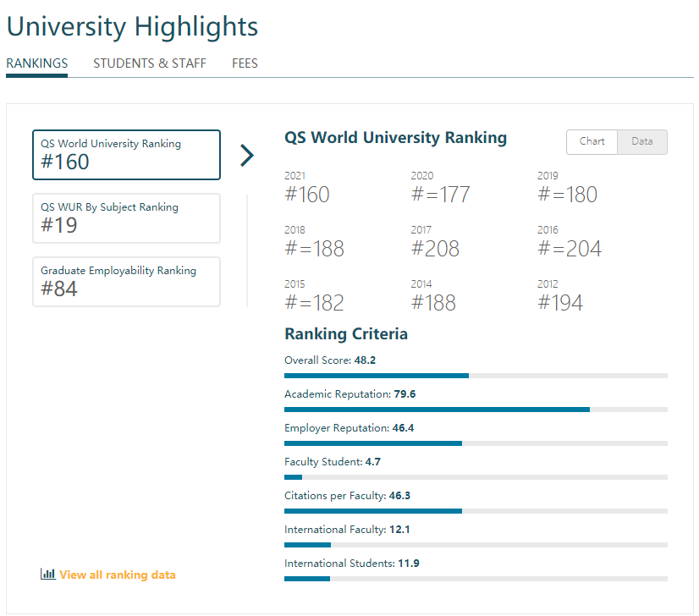
Task: Click the International Faculty progress bar
Action: pyautogui.click(x=476, y=545)
